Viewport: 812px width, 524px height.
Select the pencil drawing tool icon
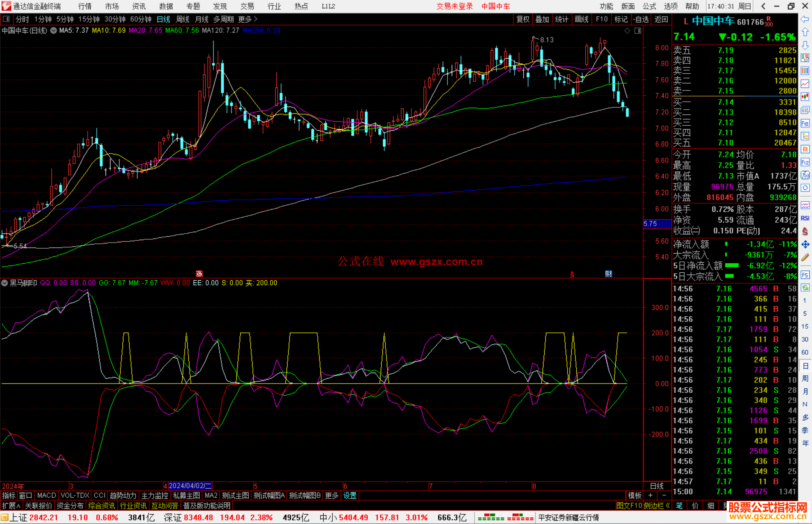(805, 257)
